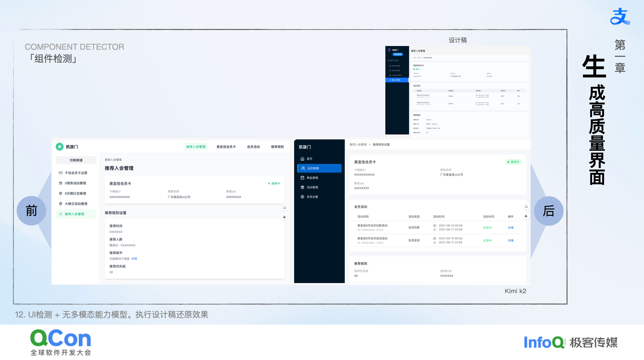
Task: Click the green 美 avatar beside 凯旋门
Action: tap(60, 147)
